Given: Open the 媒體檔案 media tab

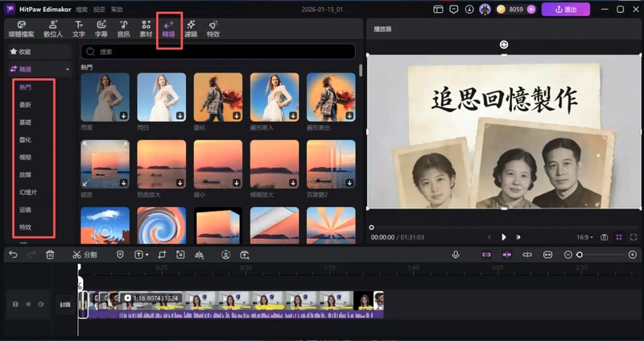Looking at the screenshot, I should (x=22, y=29).
